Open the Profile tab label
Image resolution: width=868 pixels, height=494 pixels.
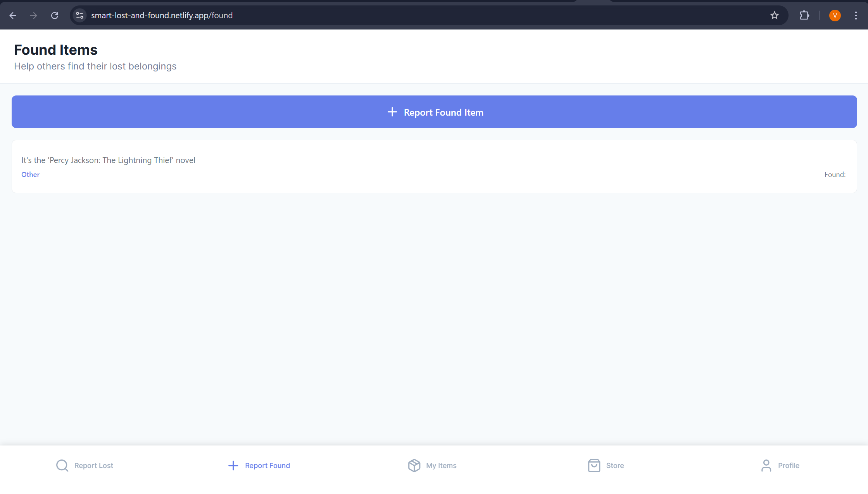pyautogui.click(x=789, y=465)
